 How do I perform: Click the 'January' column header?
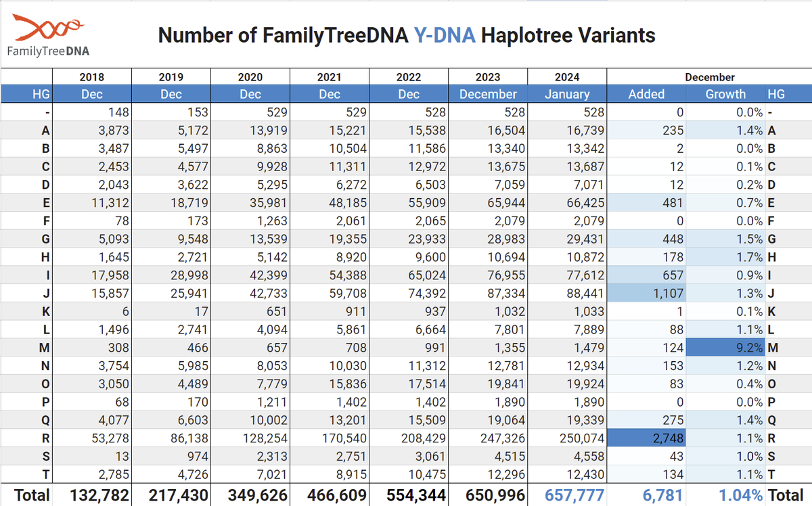[567, 94]
